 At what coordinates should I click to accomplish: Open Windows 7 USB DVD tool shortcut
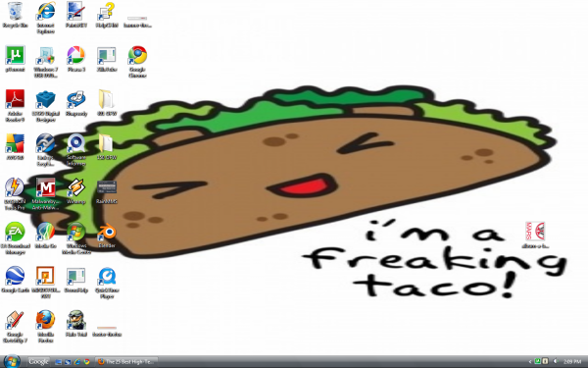[46, 62]
